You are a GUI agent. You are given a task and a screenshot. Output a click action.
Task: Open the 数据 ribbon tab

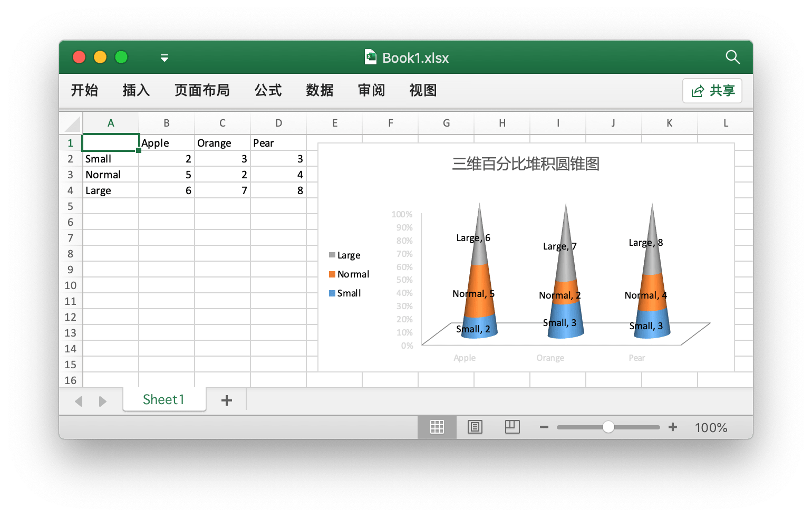click(x=320, y=90)
